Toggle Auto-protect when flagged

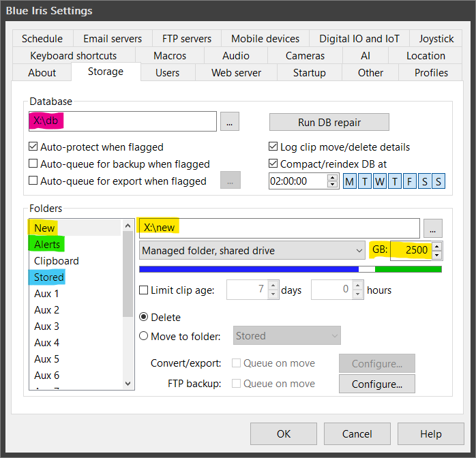[x=96, y=147]
